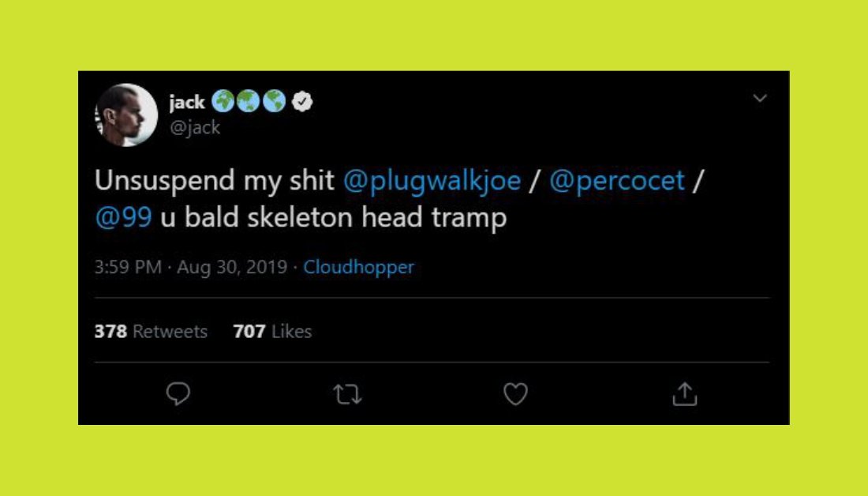Click the Cloudhopper source link
868x496 pixels.
point(359,267)
